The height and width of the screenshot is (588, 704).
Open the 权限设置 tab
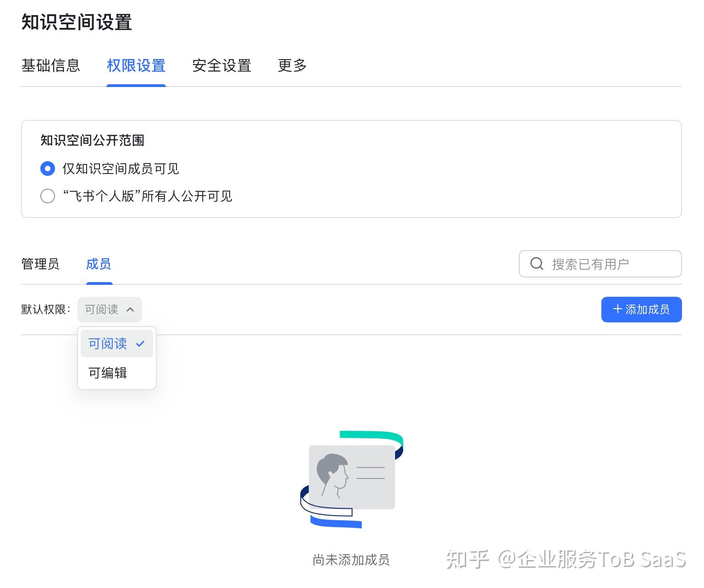coord(136,66)
